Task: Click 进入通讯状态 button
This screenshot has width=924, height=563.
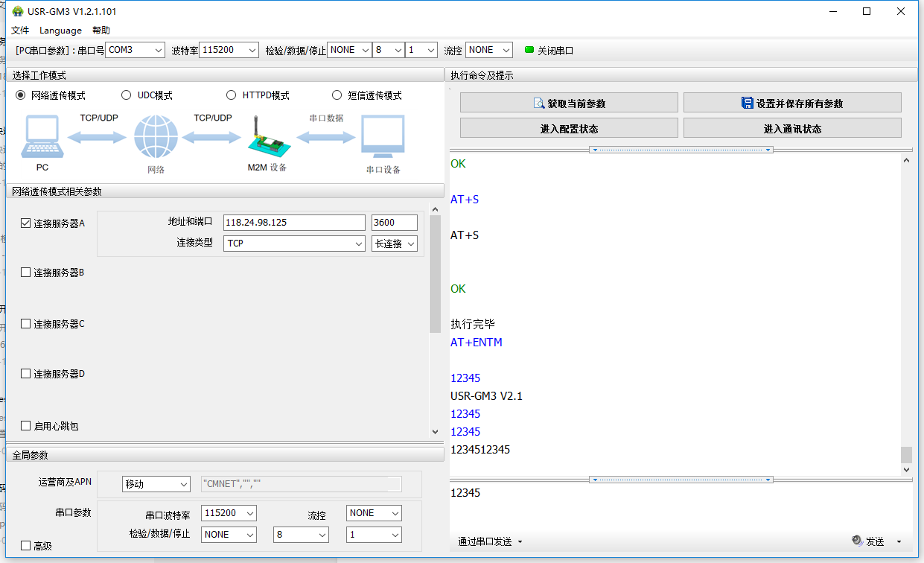Action: [792, 128]
